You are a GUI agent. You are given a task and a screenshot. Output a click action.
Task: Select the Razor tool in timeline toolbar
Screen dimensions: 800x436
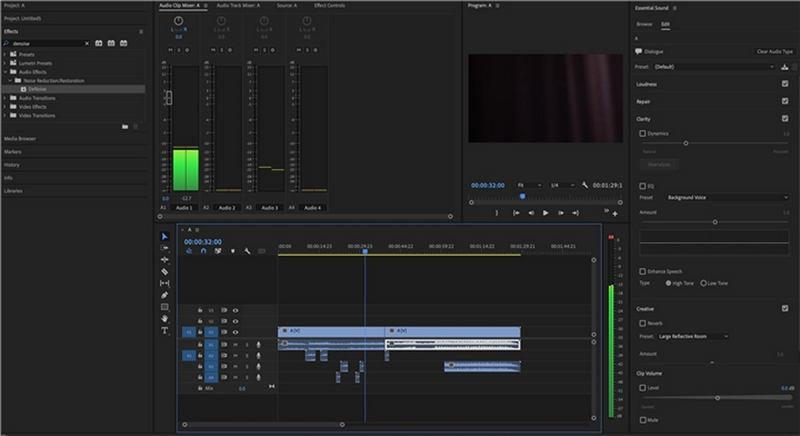coord(165,272)
